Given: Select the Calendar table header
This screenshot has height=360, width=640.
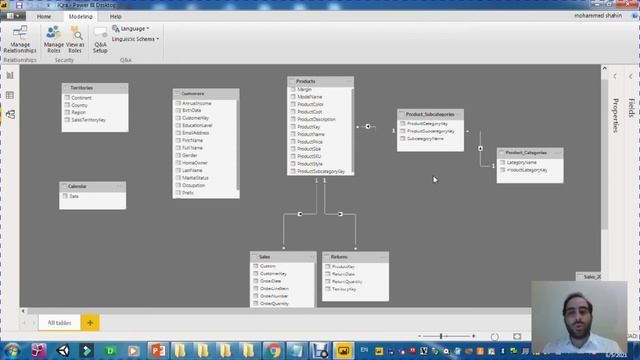Looking at the screenshot, I should pos(93,186).
